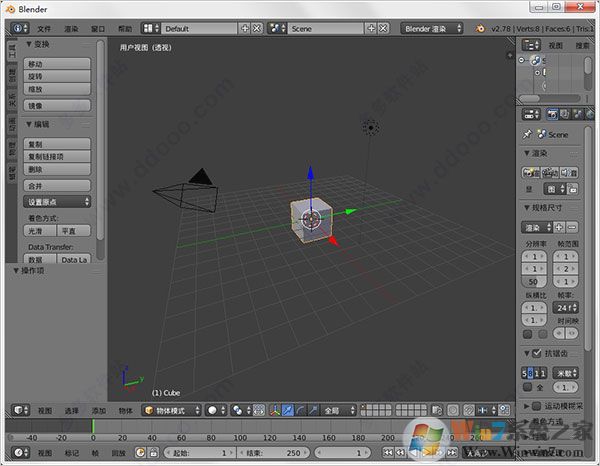
Task: Enable the 运动模糊采 motion blur checkbox
Action: tap(539, 407)
